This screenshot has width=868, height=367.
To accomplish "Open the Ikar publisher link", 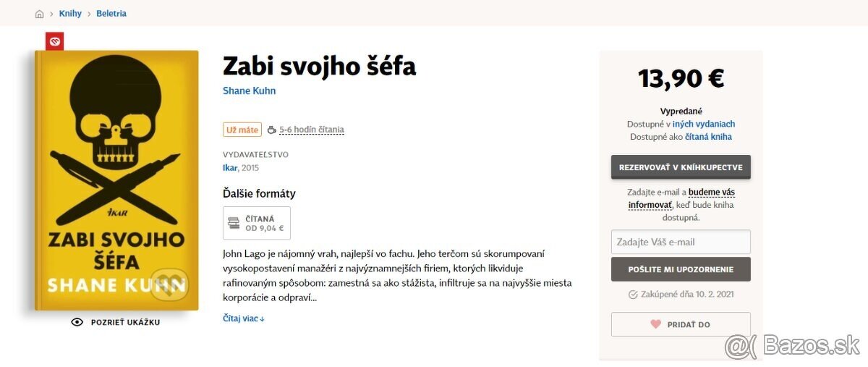I will (x=229, y=168).
